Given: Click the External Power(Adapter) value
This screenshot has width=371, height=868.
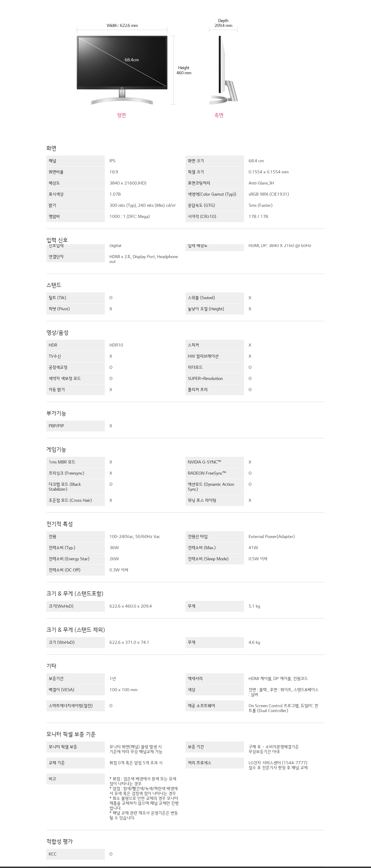Looking at the screenshot, I should point(271,536).
